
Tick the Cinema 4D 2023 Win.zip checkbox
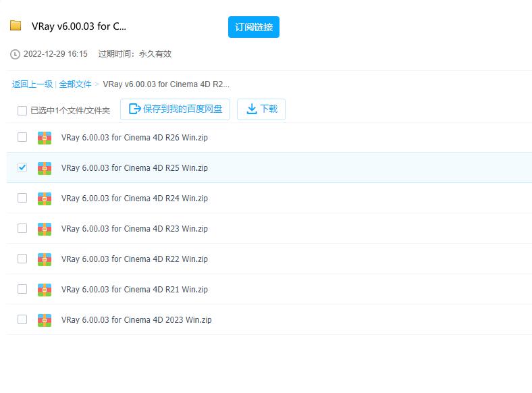tap(22, 319)
